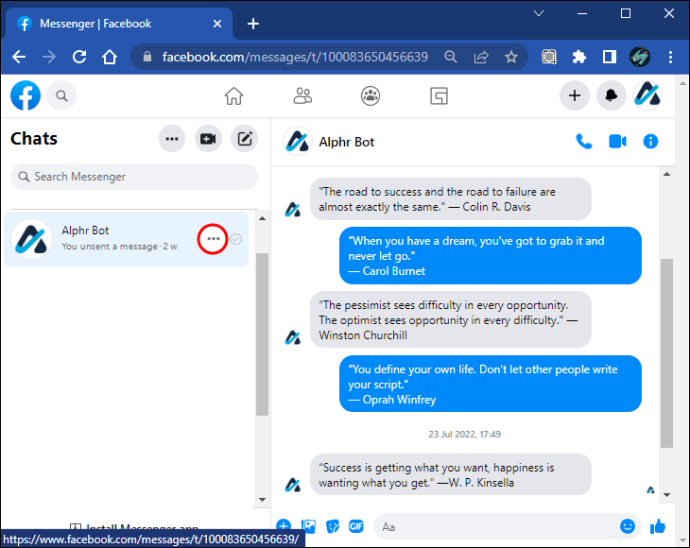The height and width of the screenshot is (548, 690).
Task: Click the 23 Jul 2022, 17:49 timestamp
Action: pos(464,434)
